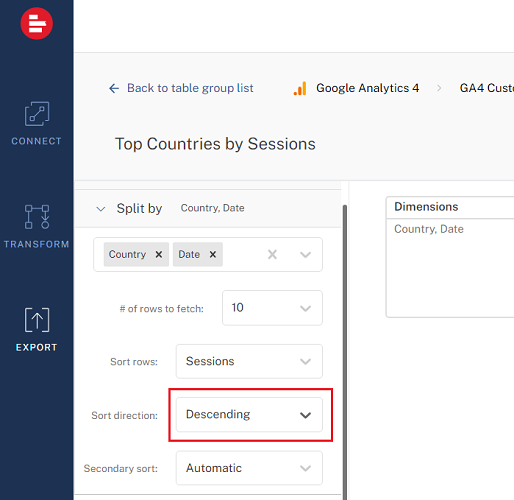Click the CONNECT sidebar label

tap(37, 141)
